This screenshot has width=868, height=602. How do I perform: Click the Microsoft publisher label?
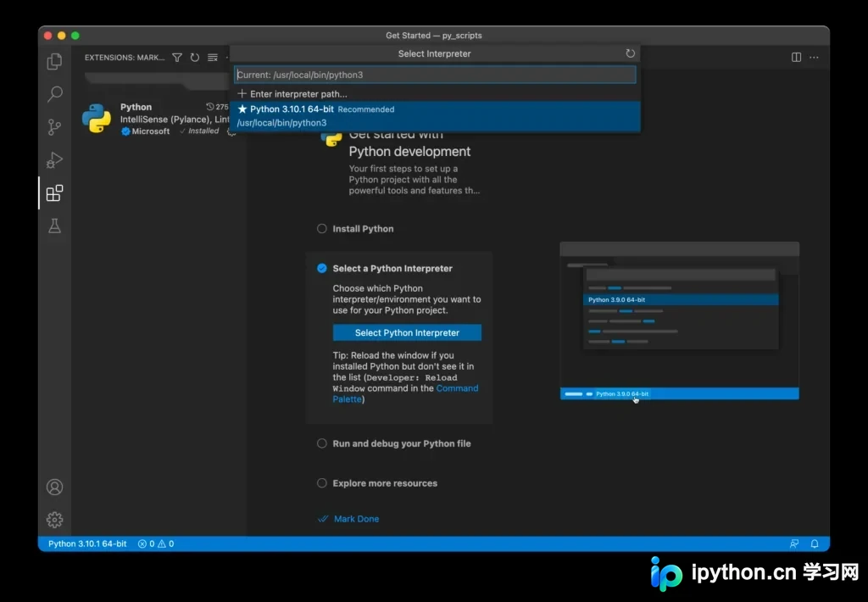(151, 131)
